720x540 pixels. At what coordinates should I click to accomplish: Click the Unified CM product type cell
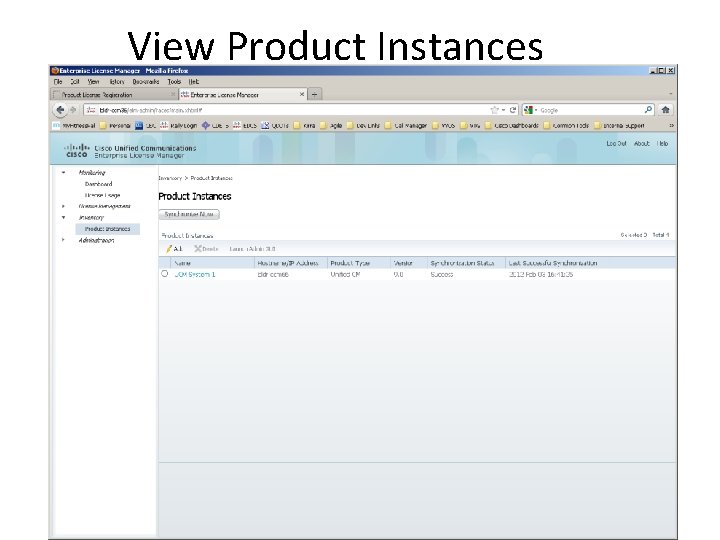(x=345, y=274)
